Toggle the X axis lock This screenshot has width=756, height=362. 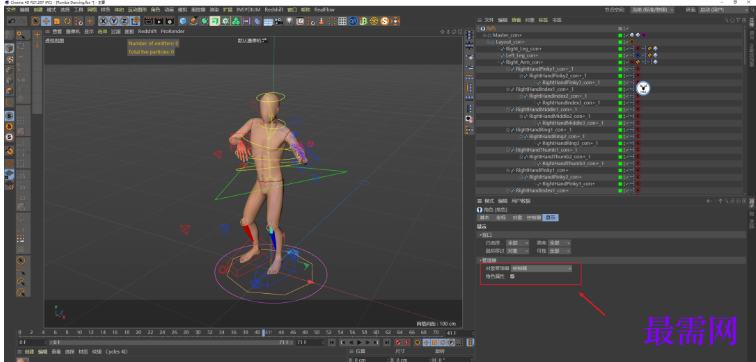coord(104,21)
